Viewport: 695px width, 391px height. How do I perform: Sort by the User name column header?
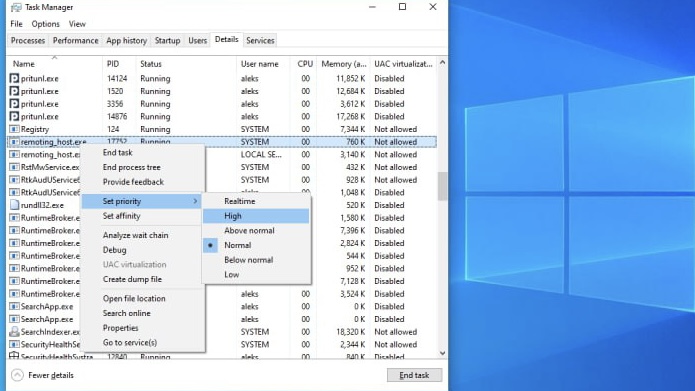263,64
